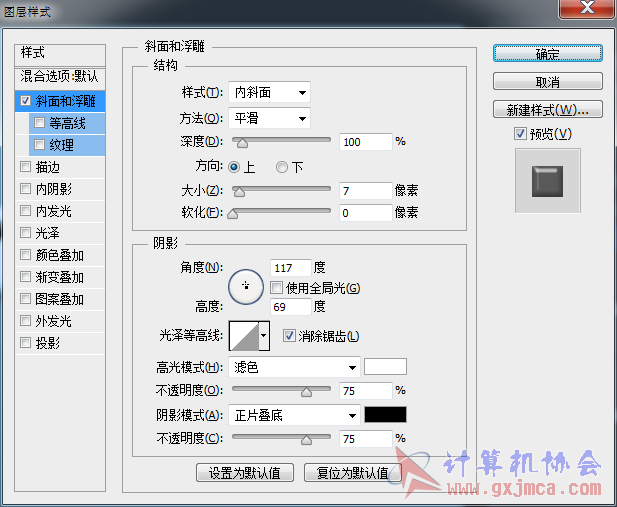Close the 图层样式 dialog

(x=587, y=8)
